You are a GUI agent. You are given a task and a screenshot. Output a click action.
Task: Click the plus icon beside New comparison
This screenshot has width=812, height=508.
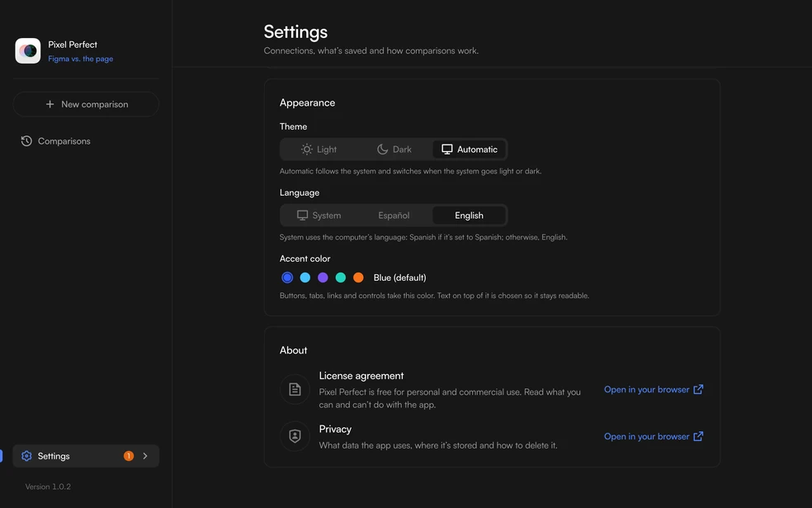(x=50, y=104)
